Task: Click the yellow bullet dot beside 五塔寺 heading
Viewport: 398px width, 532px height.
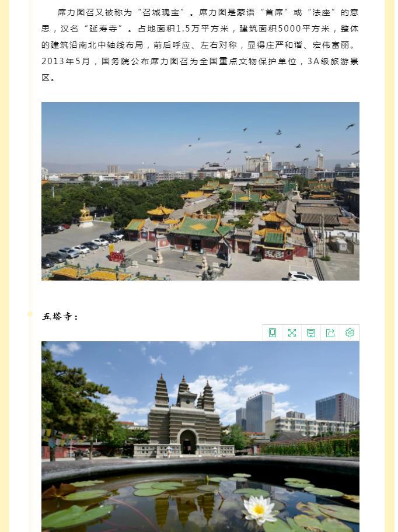Action: point(30,314)
